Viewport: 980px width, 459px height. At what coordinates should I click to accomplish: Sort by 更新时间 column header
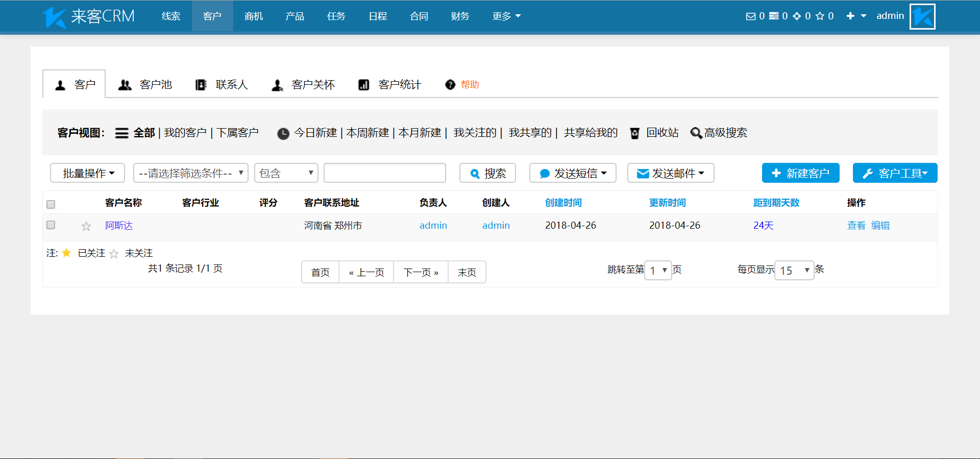tap(668, 203)
